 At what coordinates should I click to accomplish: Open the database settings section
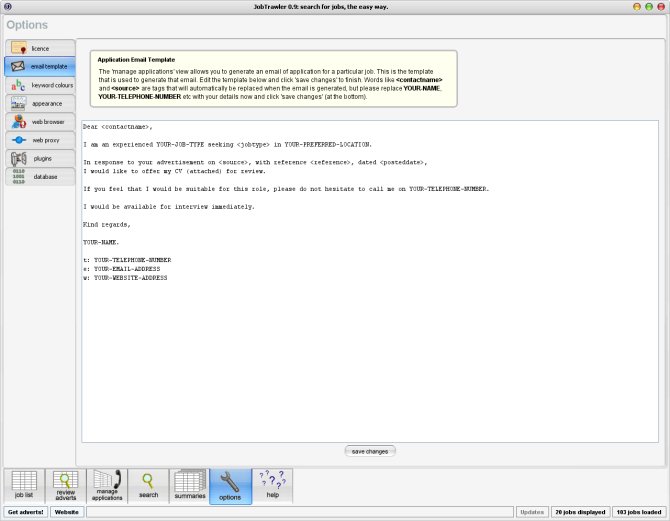tap(40, 177)
